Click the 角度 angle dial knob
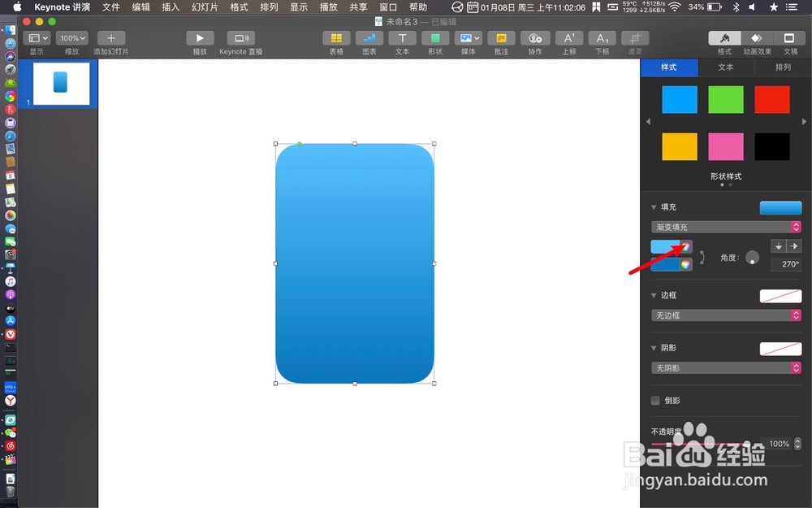The height and width of the screenshot is (508, 812). [x=752, y=258]
